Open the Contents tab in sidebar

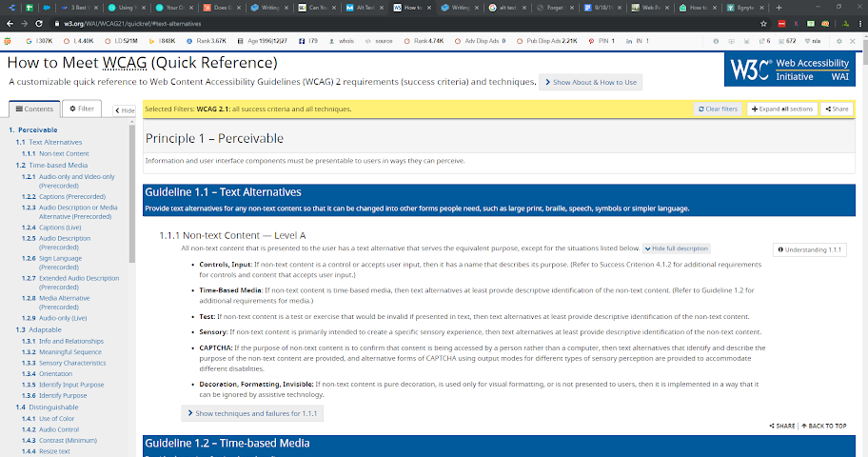pyautogui.click(x=34, y=109)
